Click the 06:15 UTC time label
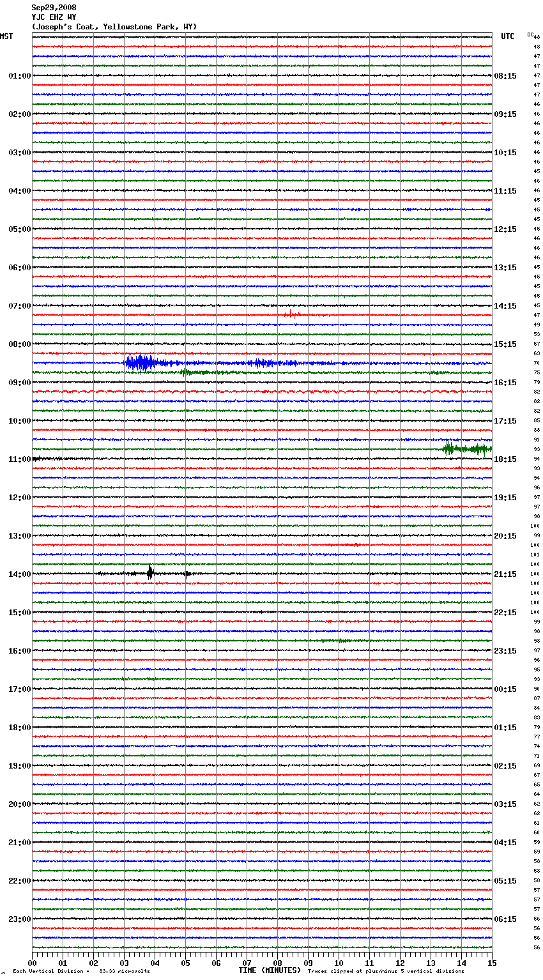Screen dimensions: 543x980 [x=505, y=919]
